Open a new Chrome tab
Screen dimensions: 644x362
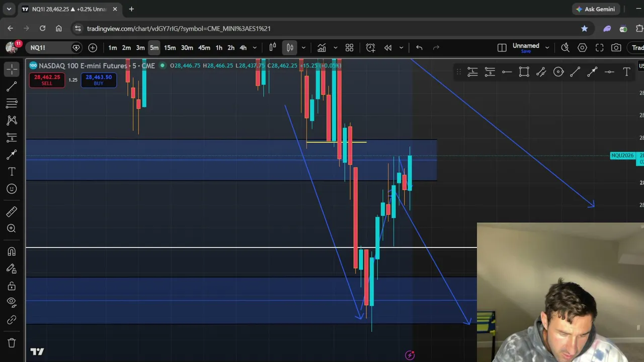[x=131, y=9]
